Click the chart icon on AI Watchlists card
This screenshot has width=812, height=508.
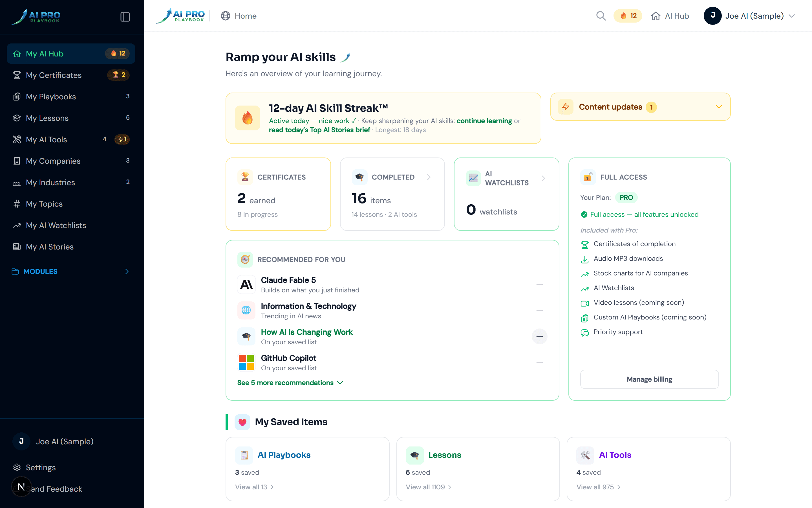coord(473,178)
